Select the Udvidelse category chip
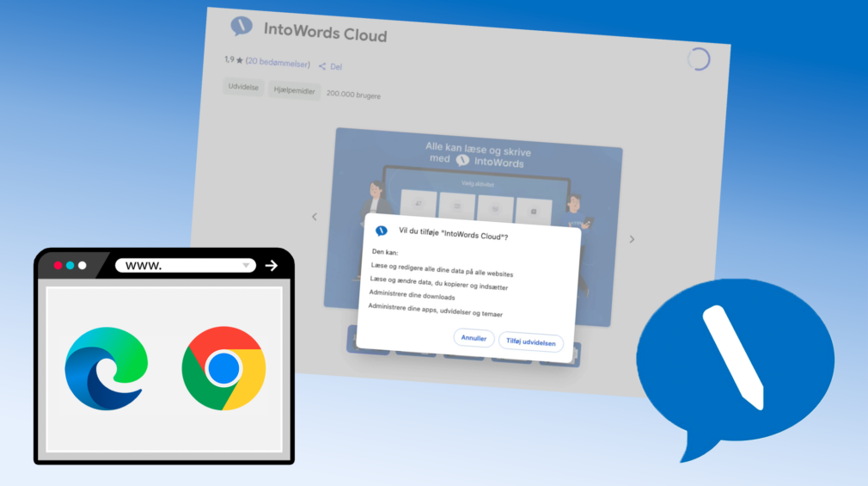 (243, 87)
